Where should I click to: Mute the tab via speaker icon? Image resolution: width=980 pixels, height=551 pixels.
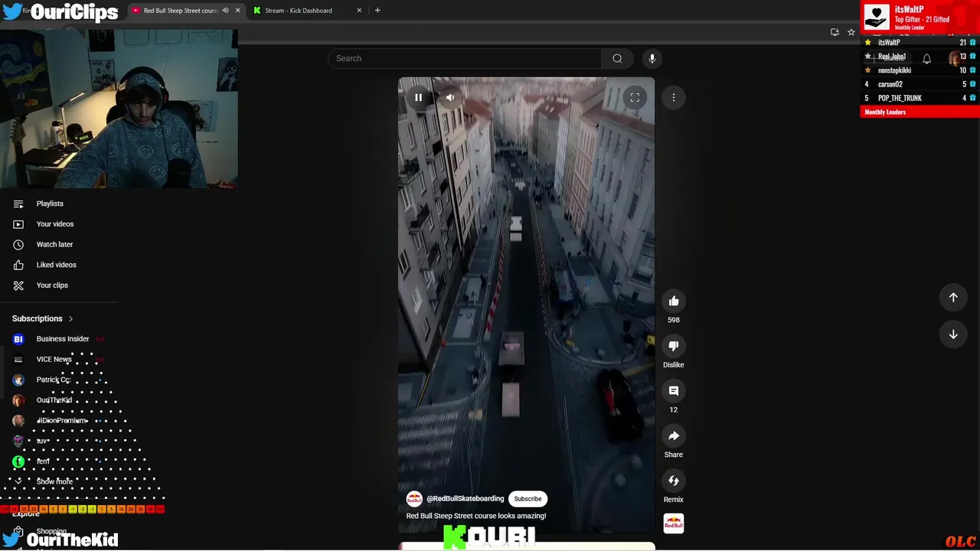coord(225,11)
